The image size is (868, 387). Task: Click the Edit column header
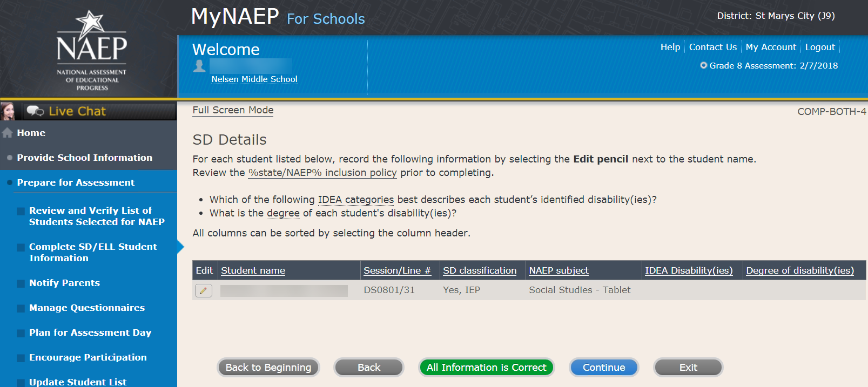[x=204, y=270]
